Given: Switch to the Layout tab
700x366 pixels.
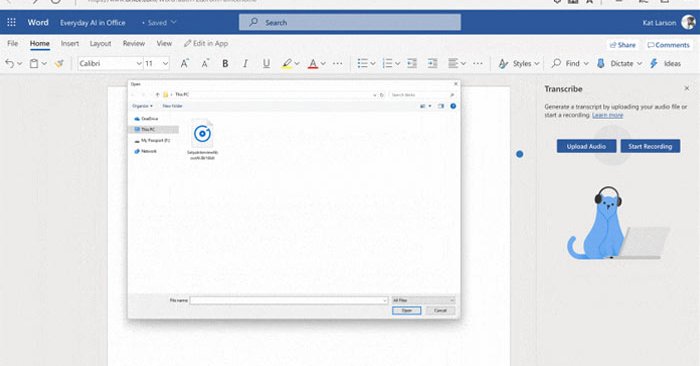Looking at the screenshot, I should 100,43.
